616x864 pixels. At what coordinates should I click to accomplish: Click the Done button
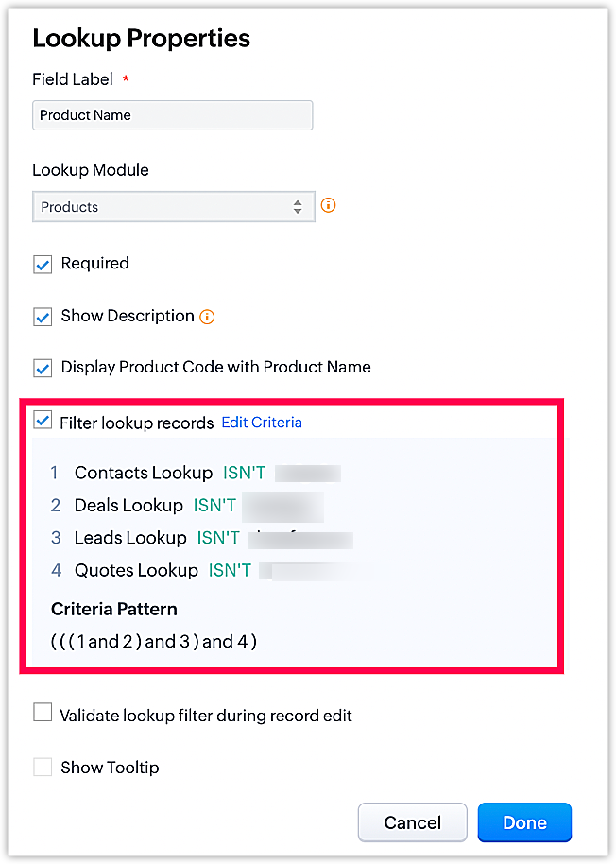point(524,822)
